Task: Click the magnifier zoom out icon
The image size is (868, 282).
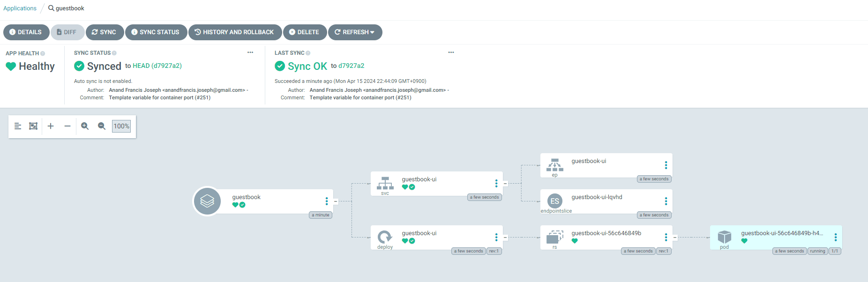Action: tap(102, 126)
